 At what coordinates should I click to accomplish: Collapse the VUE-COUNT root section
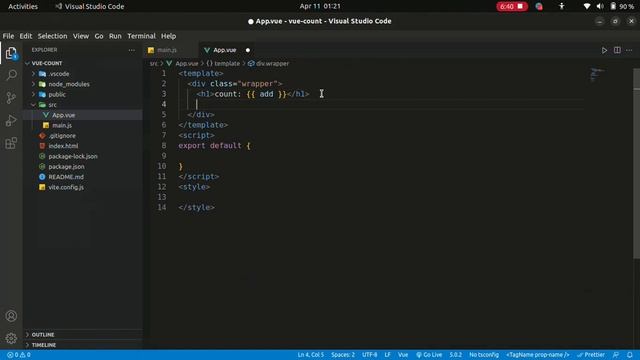[x=47, y=63]
